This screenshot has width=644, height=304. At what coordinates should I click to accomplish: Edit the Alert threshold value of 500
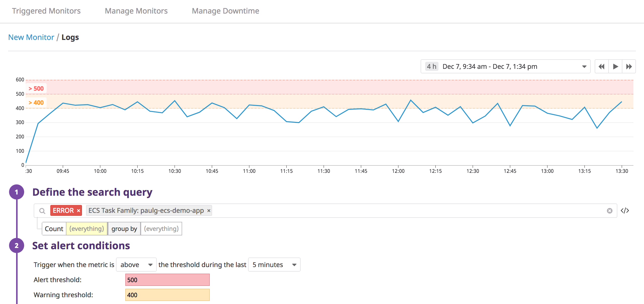pyautogui.click(x=167, y=280)
